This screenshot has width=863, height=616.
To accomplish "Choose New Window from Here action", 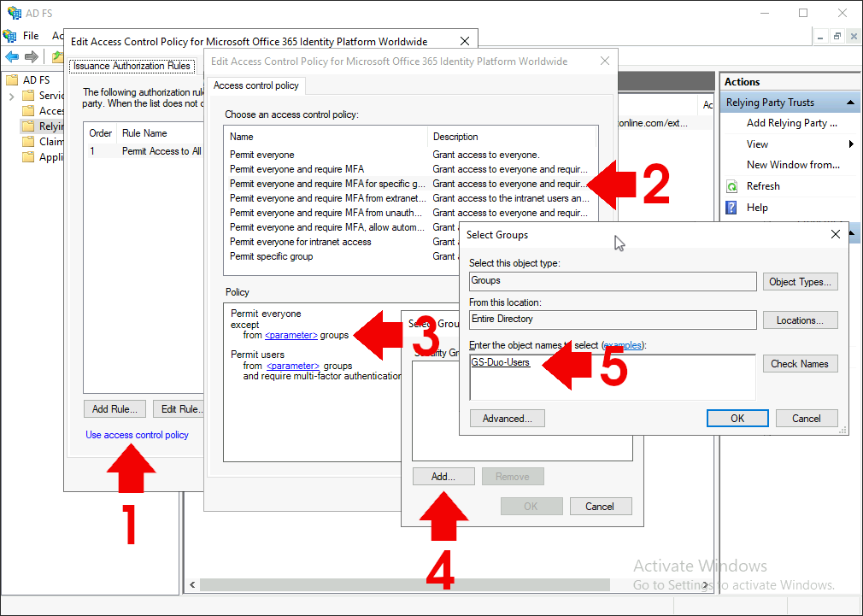I will coord(793,165).
